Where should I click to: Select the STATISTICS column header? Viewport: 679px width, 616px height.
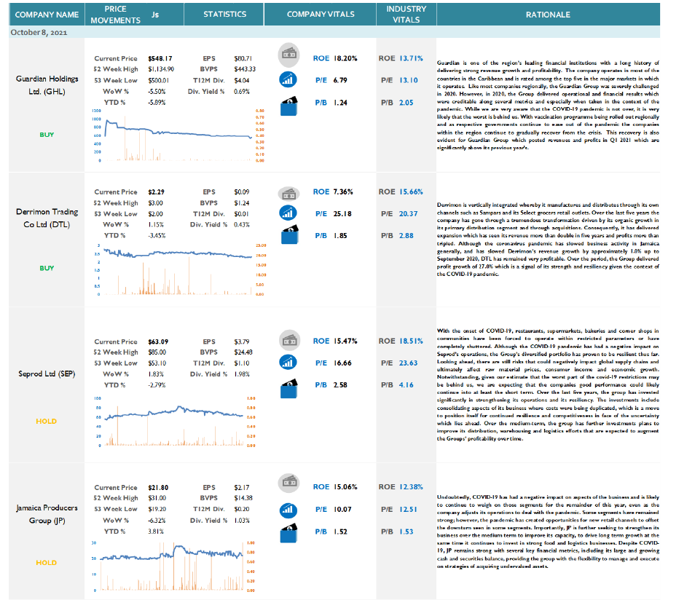(224, 15)
